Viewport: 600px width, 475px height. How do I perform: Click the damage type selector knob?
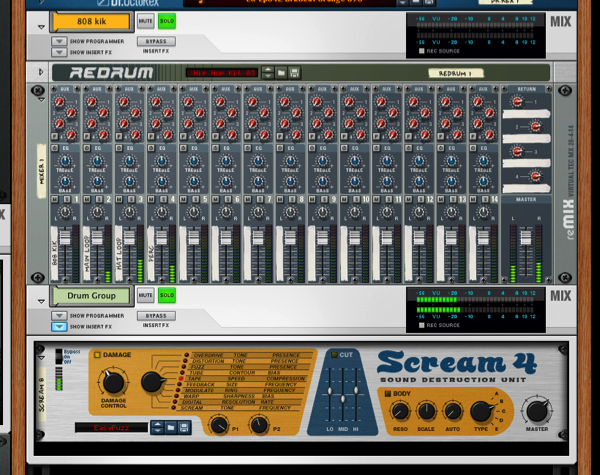[x=152, y=382]
